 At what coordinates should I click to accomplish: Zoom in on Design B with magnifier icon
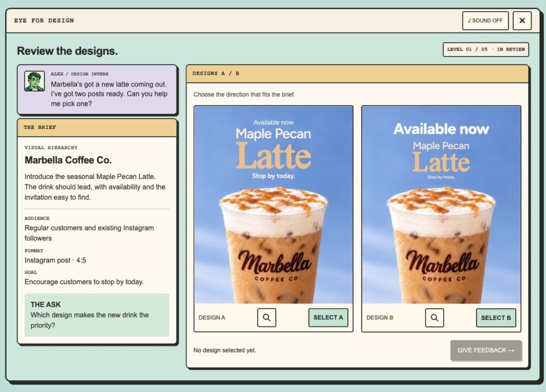click(x=434, y=317)
